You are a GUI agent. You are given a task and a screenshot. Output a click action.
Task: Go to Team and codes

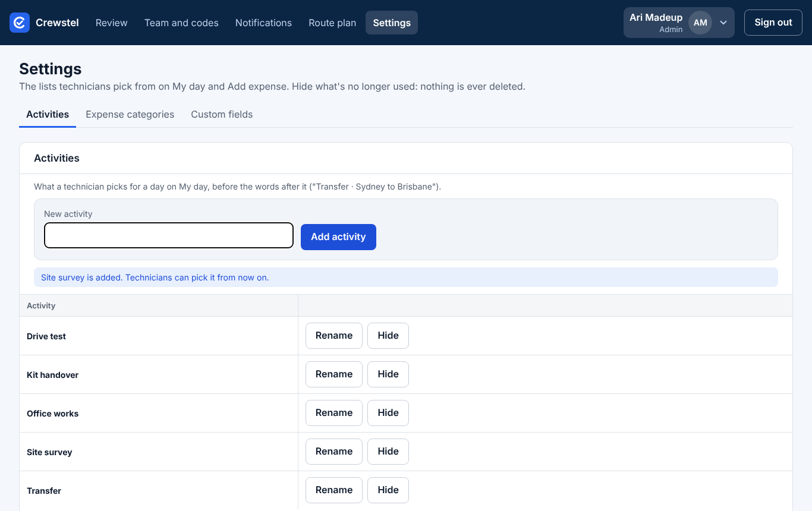pos(181,23)
